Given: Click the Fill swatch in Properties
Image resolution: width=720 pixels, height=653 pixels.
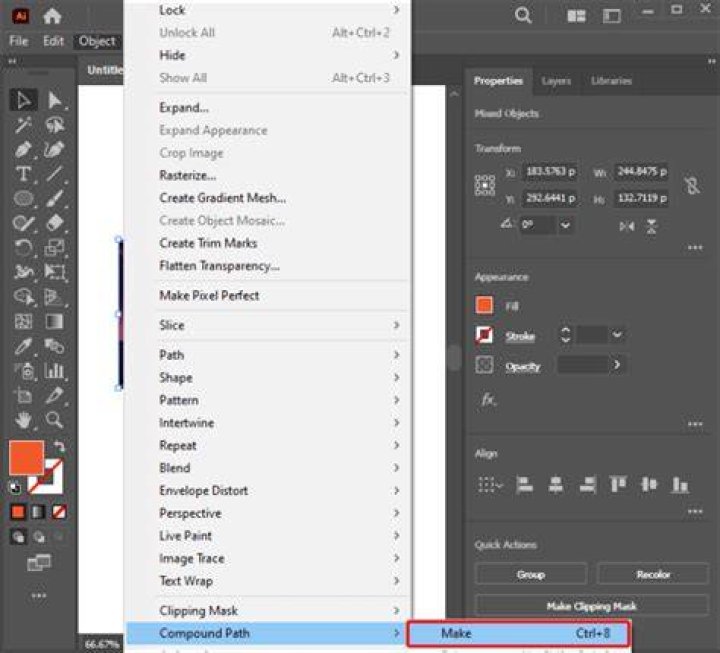Looking at the screenshot, I should [484, 305].
